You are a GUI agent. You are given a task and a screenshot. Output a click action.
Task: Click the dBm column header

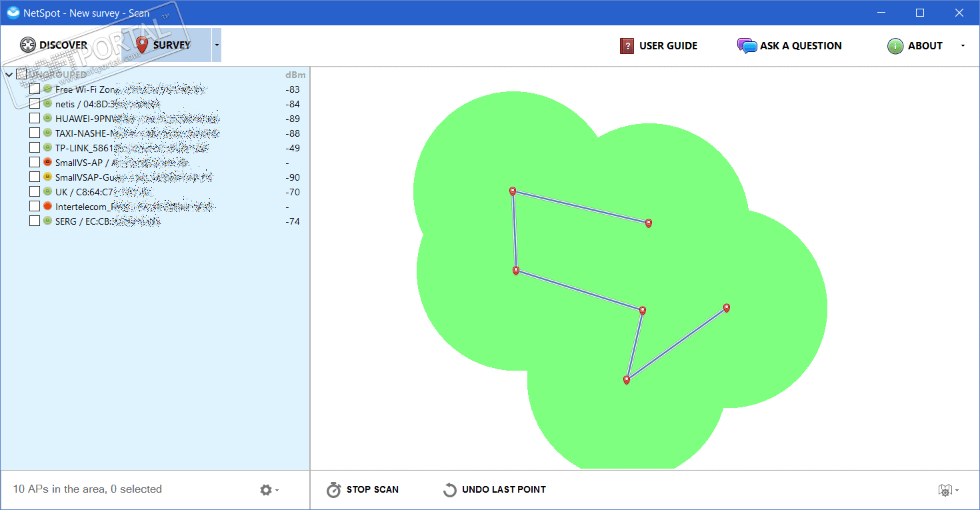pos(295,75)
